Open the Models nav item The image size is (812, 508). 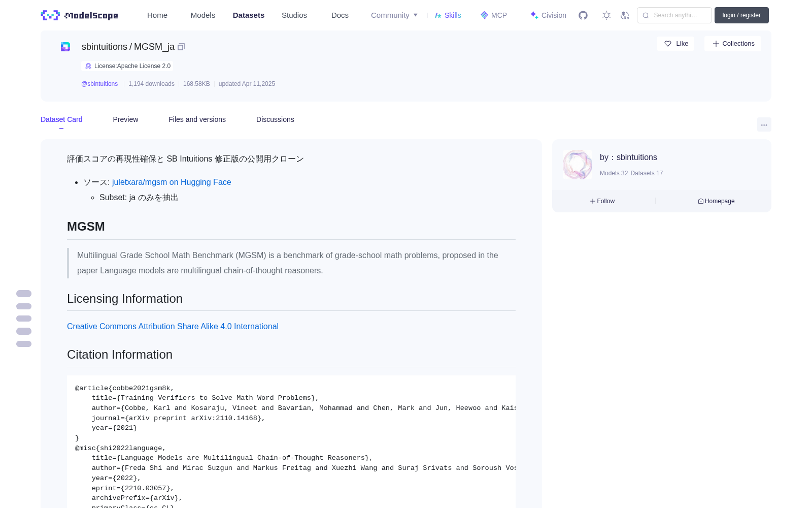click(203, 15)
